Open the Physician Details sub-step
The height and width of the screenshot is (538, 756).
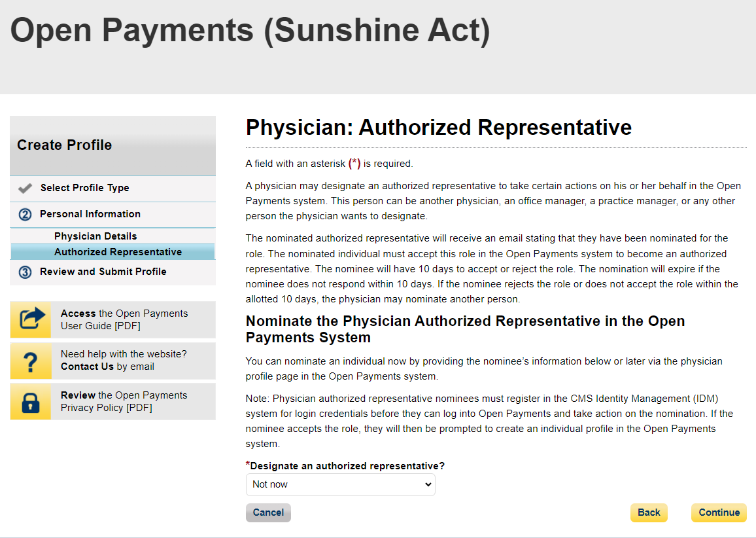[x=95, y=236]
